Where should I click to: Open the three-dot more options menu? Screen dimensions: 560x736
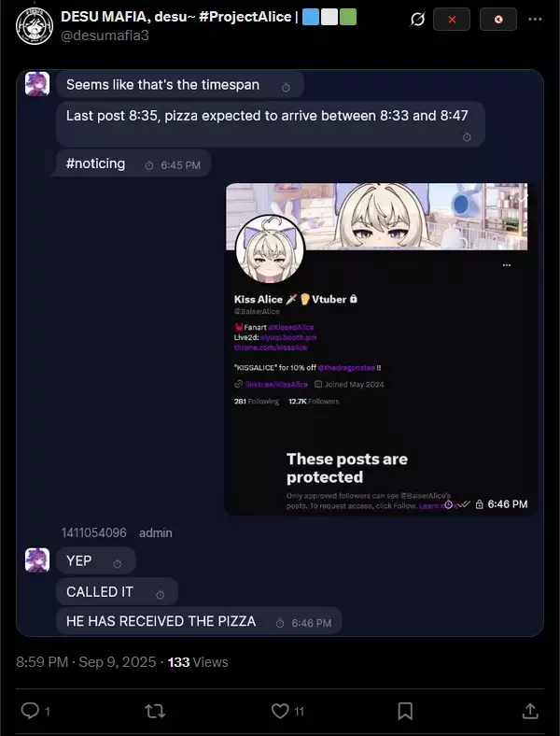(x=535, y=20)
